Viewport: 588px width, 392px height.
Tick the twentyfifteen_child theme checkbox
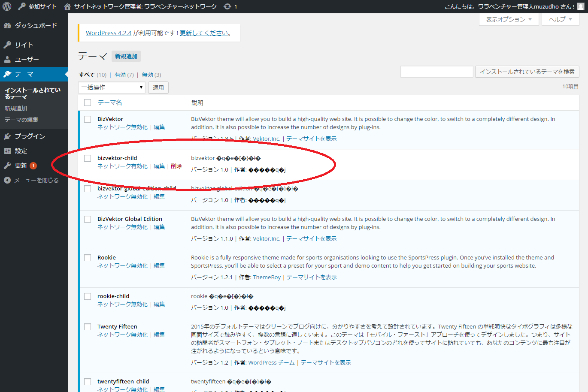pos(88,382)
